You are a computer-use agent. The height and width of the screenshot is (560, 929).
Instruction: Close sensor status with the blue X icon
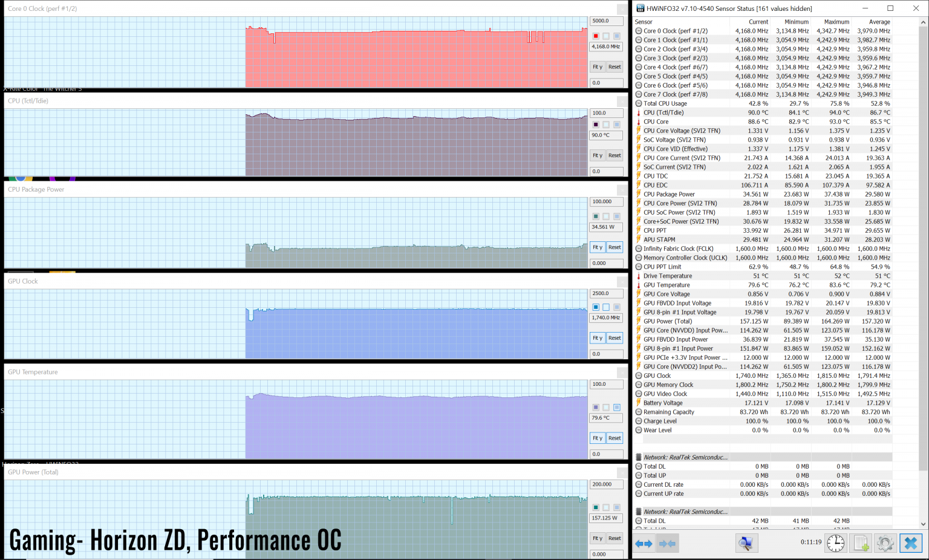[911, 543]
